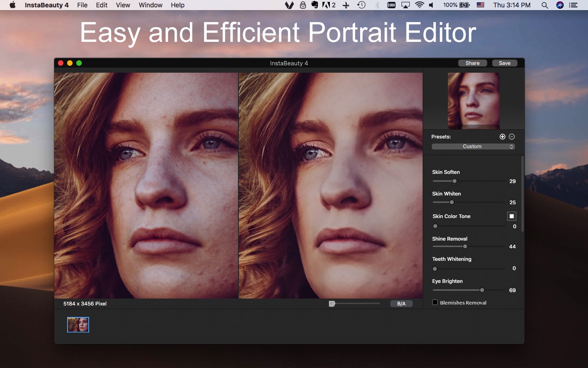The image size is (588, 368).
Task: Click the V-shaped icon in menu bar
Action: tap(289, 5)
